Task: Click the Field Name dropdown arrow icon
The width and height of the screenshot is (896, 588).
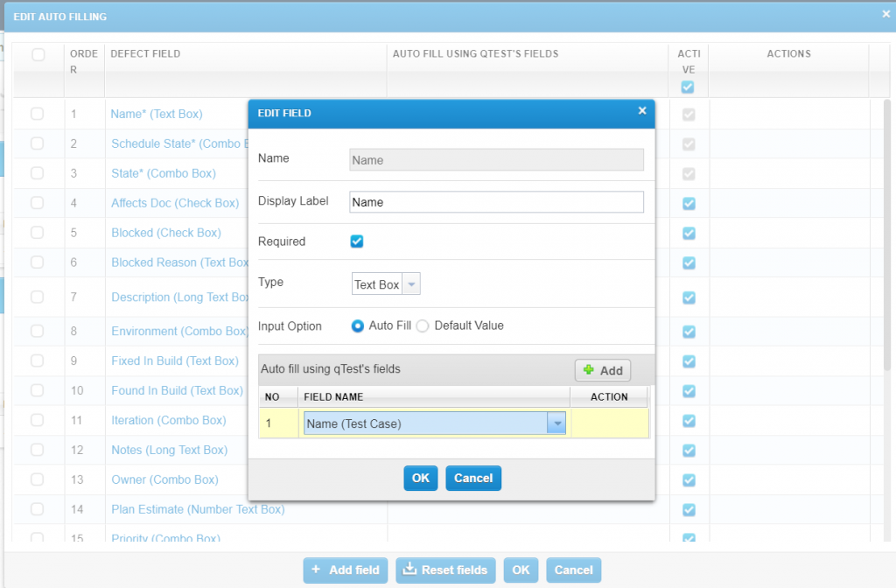Action: tap(557, 423)
